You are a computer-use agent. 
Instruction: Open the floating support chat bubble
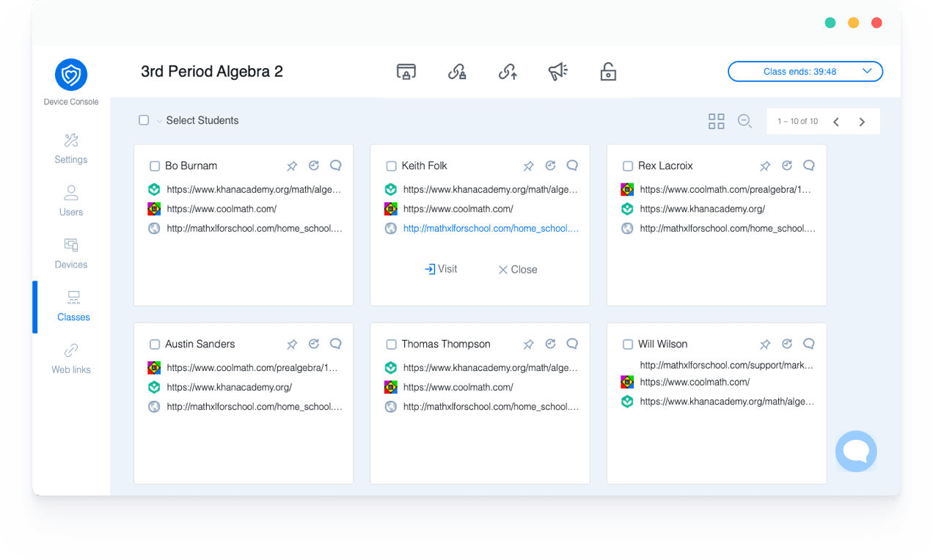(x=856, y=452)
